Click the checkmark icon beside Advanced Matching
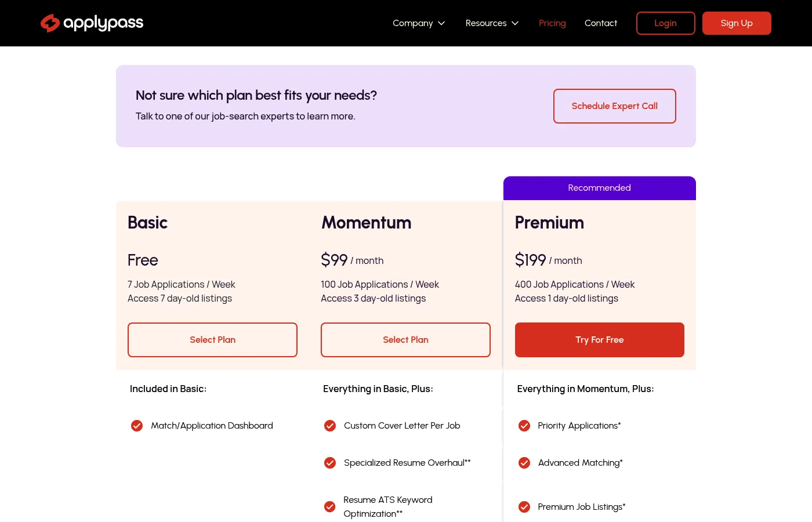 tap(524, 463)
